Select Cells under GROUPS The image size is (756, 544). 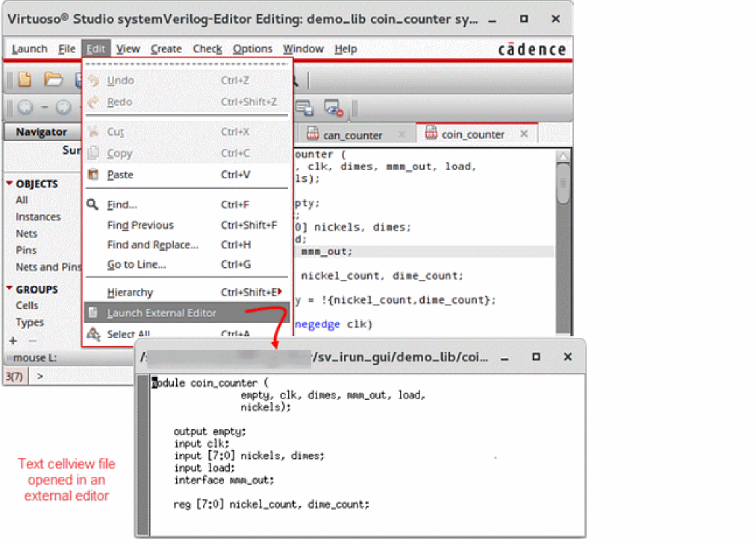pos(27,305)
